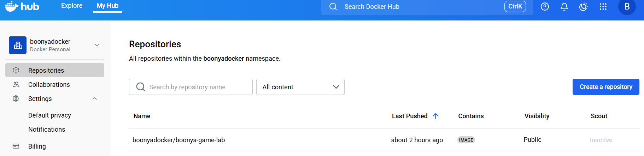The height and width of the screenshot is (156, 644).
Task: Click the Contains column header
Action: pos(471,116)
